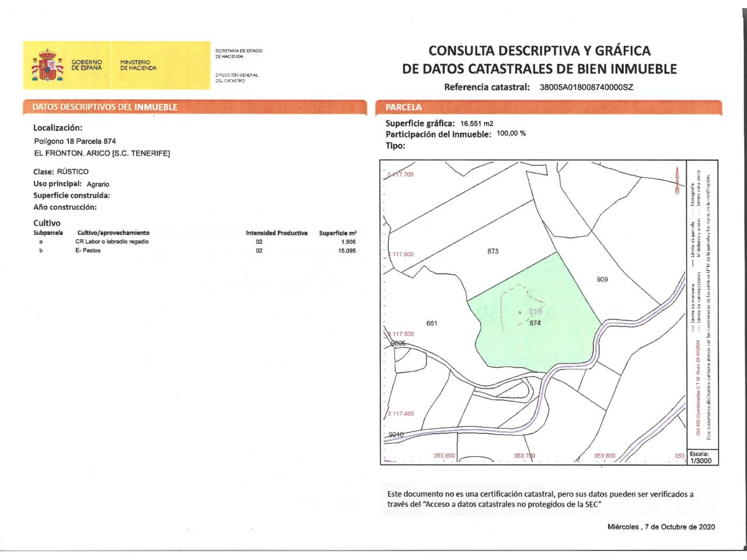Click the '16.551 m2' surface value
The height and width of the screenshot is (560, 747).
tap(477, 124)
